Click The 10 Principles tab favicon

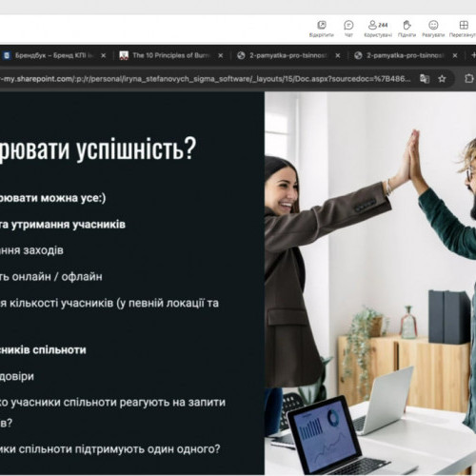coord(124,55)
